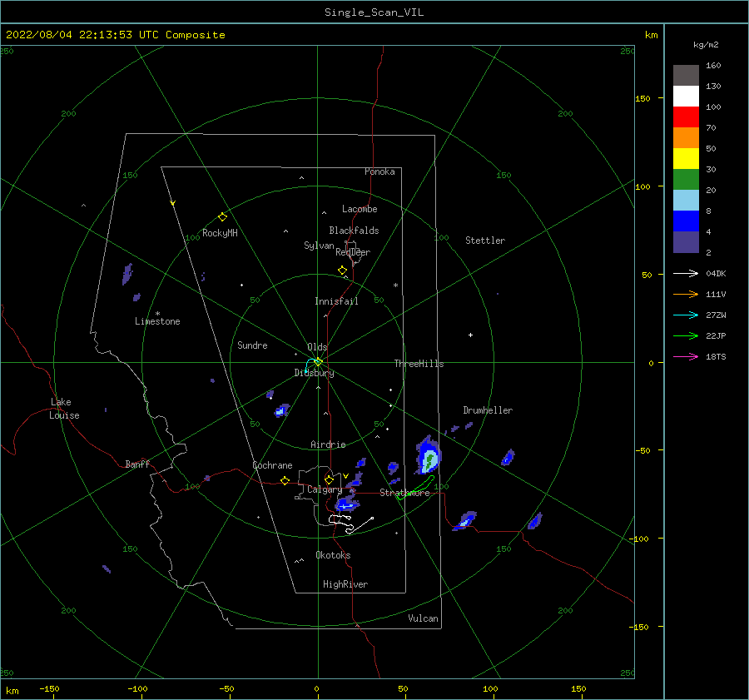Click the blue storm cell south of Calgary
Image resolution: width=749 pixels, height=700 pixels.
tap(347, 504)
